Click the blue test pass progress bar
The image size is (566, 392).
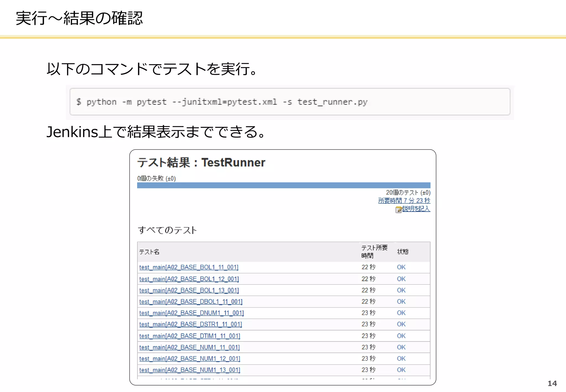tap(284, 185)
